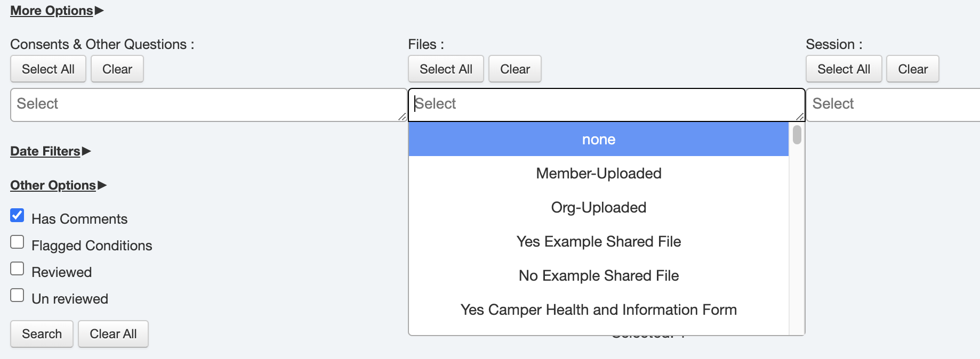
Task: Select All under Consents & Other Questions
Action: click(48, 69)
